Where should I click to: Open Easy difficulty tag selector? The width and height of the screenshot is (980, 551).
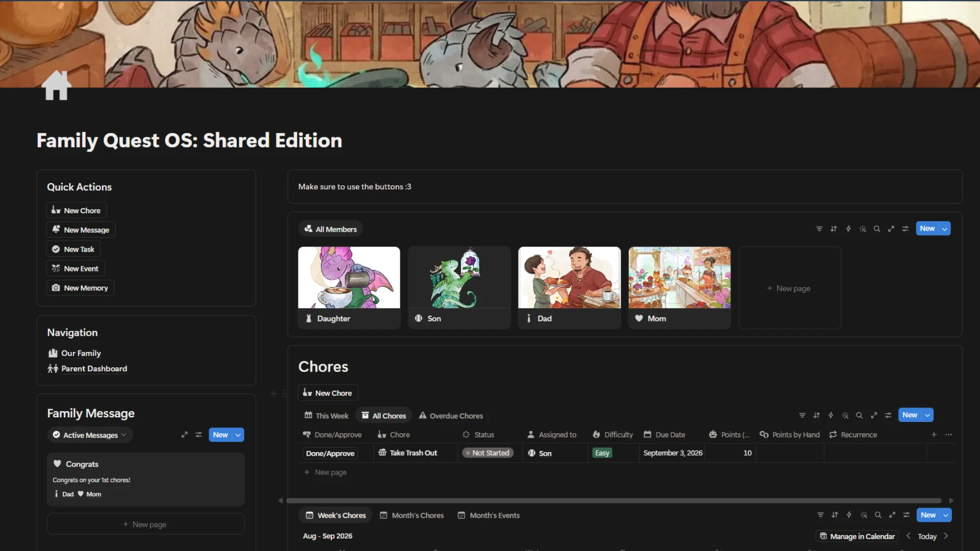pyautogui.click(x=602, y=453)
